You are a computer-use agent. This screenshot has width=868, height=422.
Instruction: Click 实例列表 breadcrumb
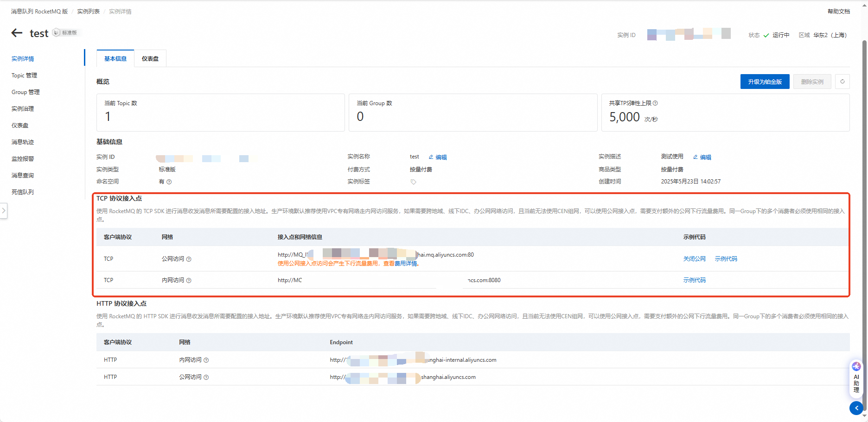88,12
